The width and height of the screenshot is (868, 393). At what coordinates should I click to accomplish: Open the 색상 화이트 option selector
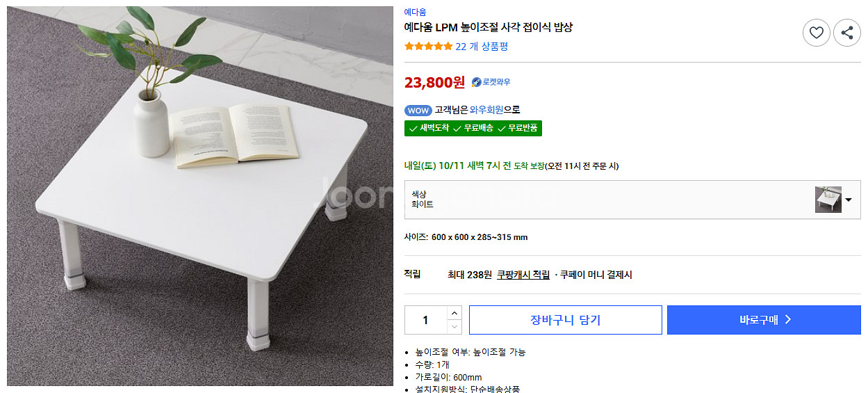point(612,200)
